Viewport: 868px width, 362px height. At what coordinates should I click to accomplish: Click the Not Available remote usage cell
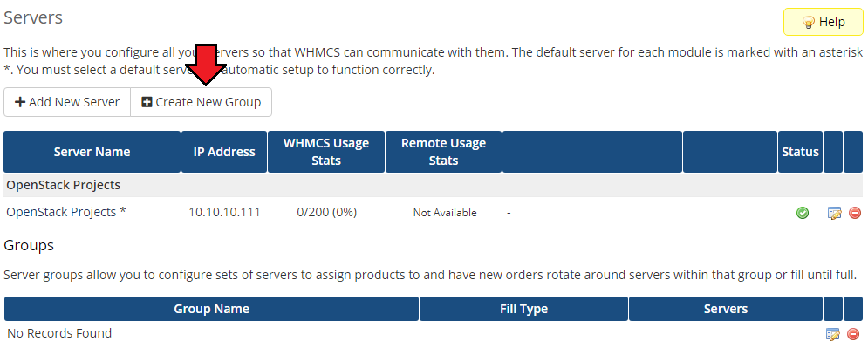click(445, 213)
